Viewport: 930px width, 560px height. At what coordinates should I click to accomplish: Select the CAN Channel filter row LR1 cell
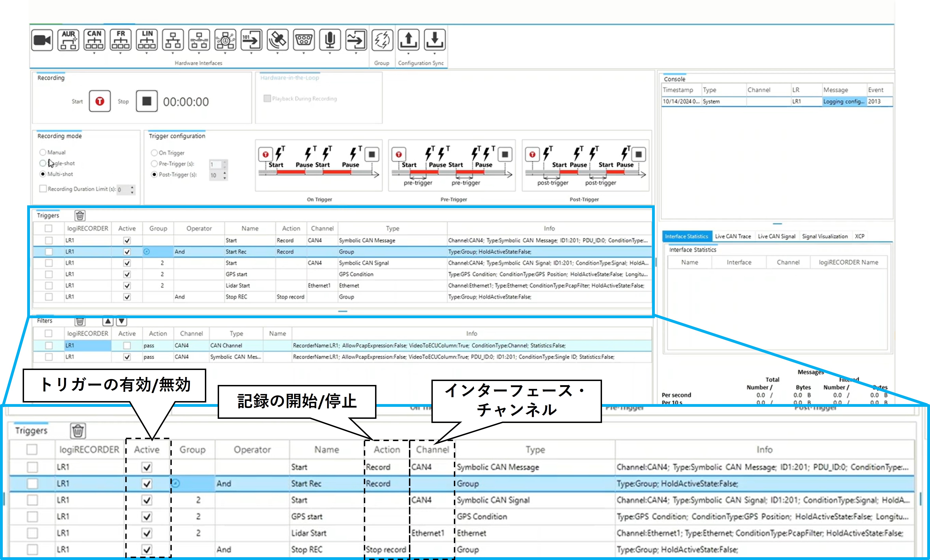coord(88,346)
